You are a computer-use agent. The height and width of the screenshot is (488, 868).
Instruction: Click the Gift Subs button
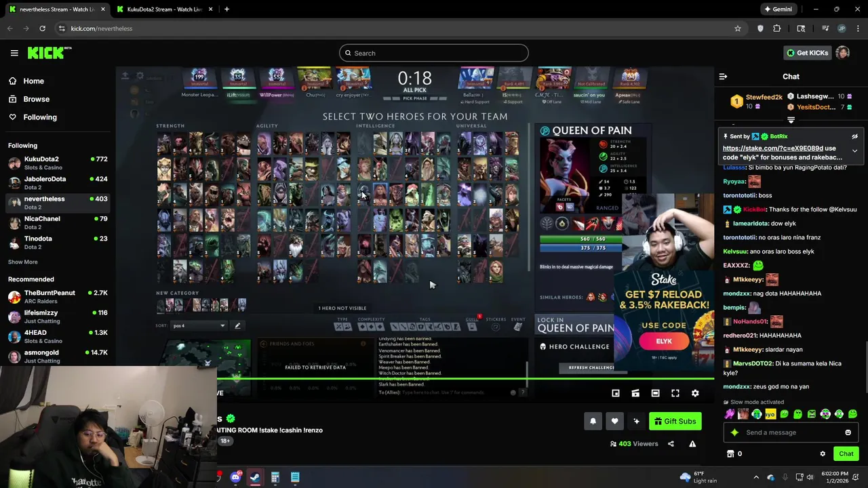675,422
